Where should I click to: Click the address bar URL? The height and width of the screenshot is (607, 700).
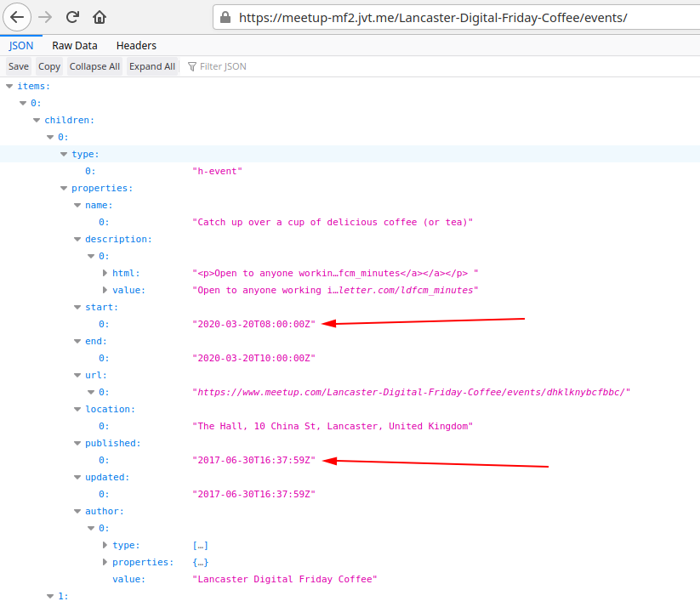pyautogui.click(x=434, y=17)
